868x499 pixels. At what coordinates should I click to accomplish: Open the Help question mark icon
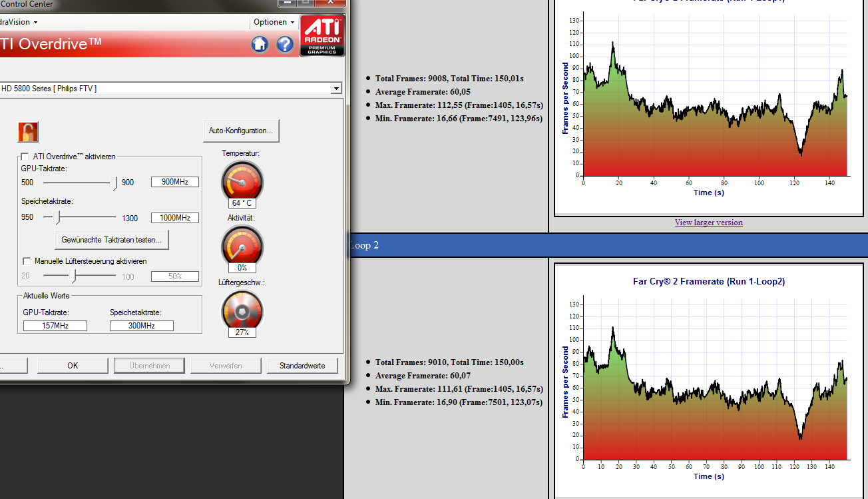pyautogui.click(x=285, y=45)
